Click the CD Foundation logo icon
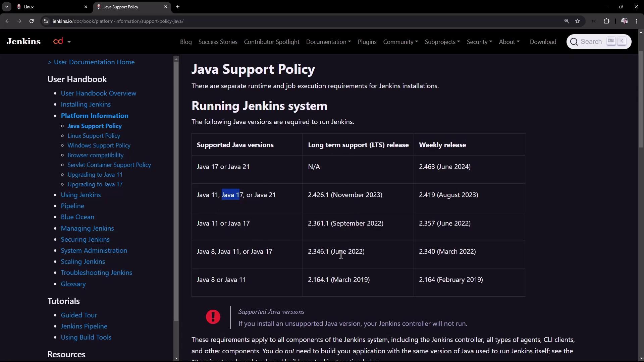644x362 pixels. click(58, 41)
